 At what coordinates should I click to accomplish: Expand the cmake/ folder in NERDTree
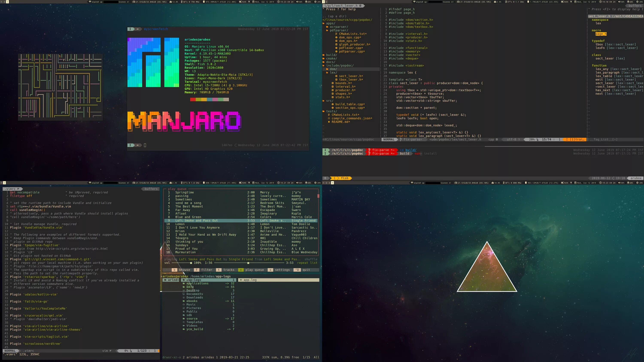click(x=324, y=58)
